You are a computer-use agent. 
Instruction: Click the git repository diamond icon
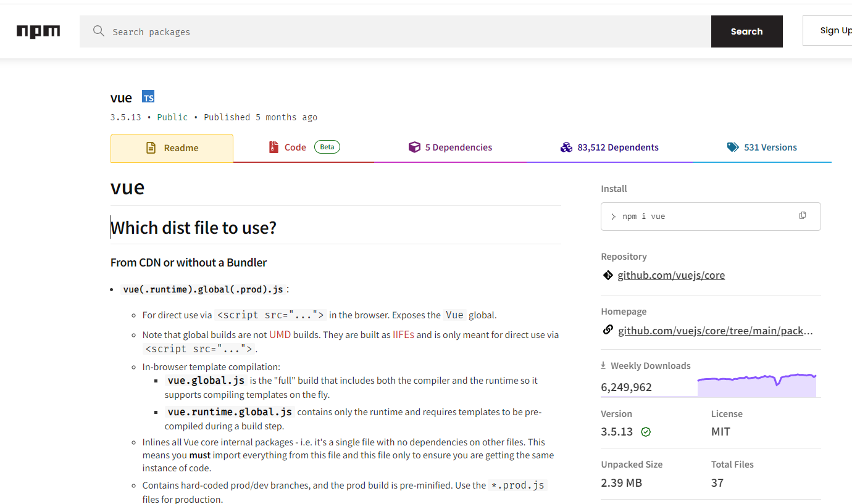[x=608, y=275]
